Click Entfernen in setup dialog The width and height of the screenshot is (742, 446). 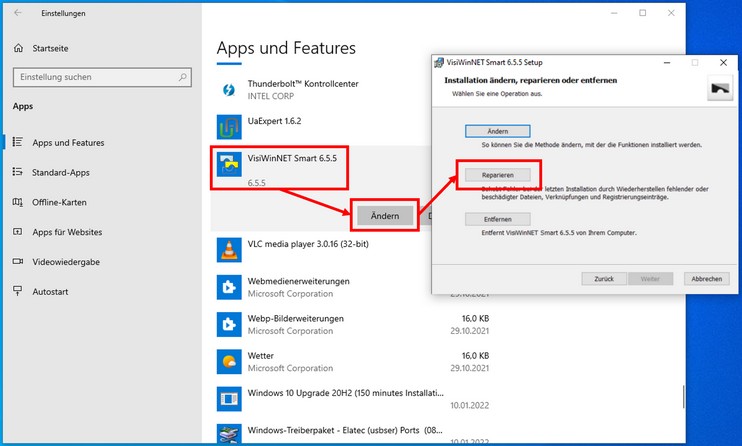(498, 219)
